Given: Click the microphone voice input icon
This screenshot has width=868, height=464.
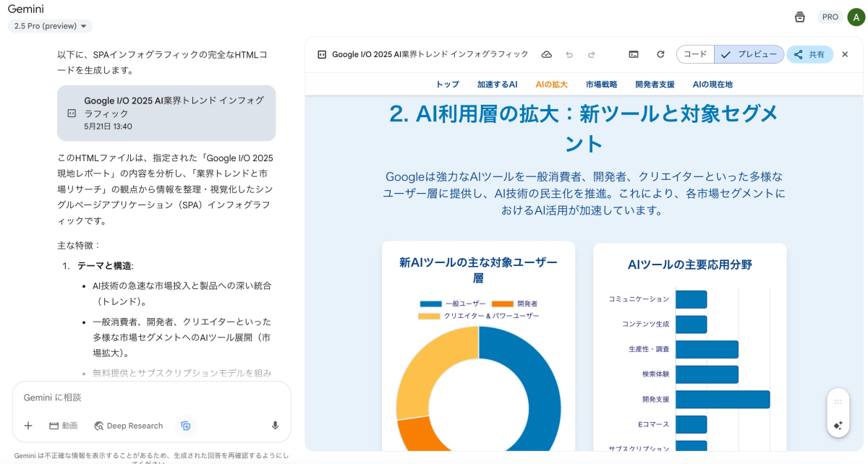Looking at the screenshot, I should 275,426.
